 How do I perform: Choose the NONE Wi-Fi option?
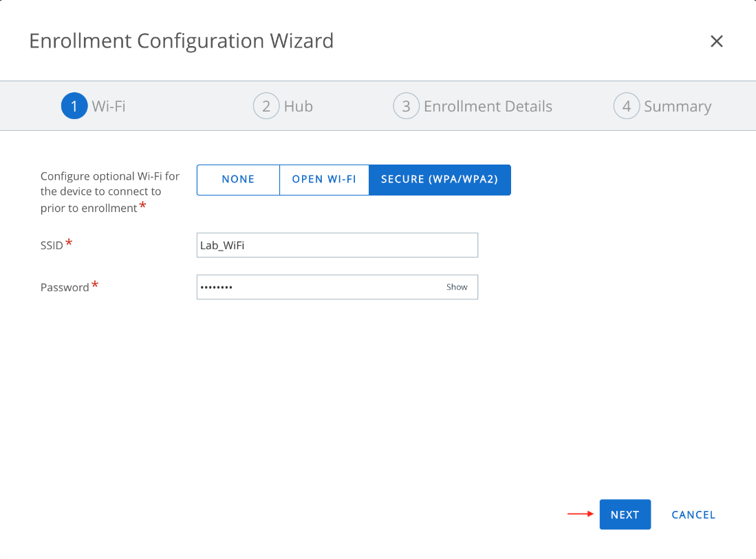pos(238,180)
